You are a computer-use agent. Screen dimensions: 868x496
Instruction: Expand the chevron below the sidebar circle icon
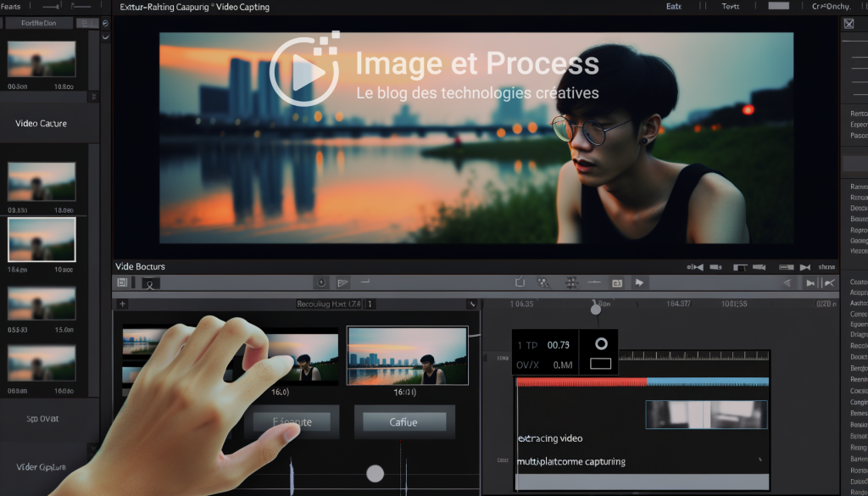click(104, 37)
